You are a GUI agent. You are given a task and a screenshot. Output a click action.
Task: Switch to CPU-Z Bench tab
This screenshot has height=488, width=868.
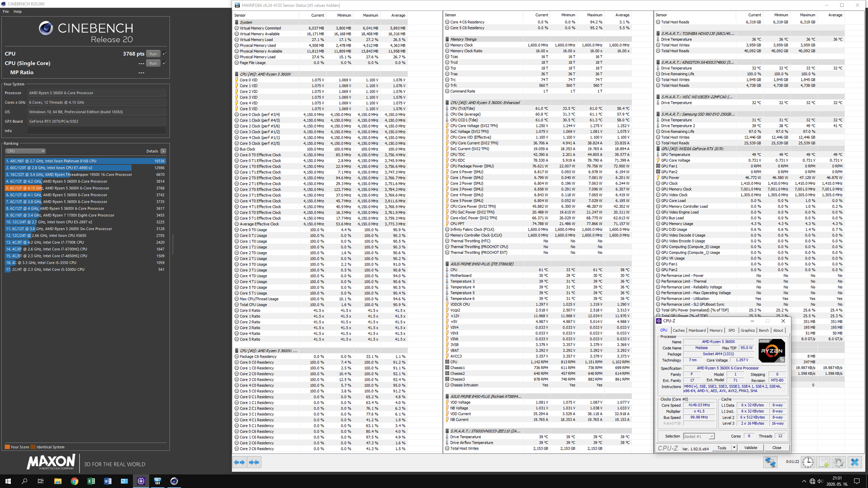coord(764,330)
